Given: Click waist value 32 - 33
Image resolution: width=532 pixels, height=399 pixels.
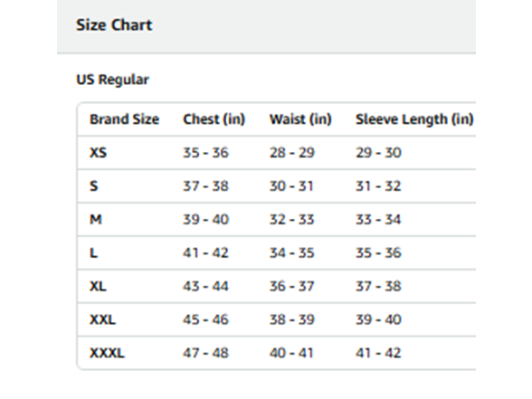Looking at the screenshot, I should click(x=291, y=220).
